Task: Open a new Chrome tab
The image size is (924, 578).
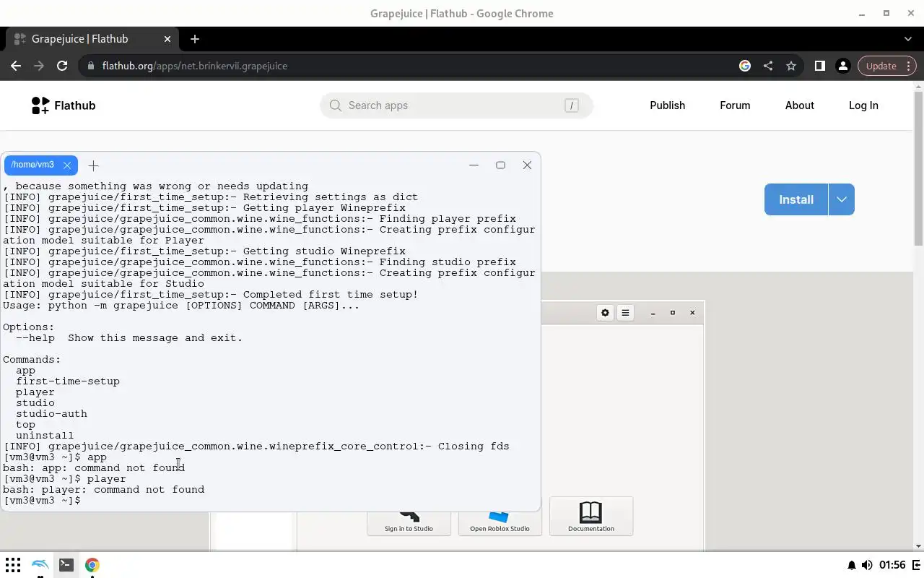Action: [195, 39]
